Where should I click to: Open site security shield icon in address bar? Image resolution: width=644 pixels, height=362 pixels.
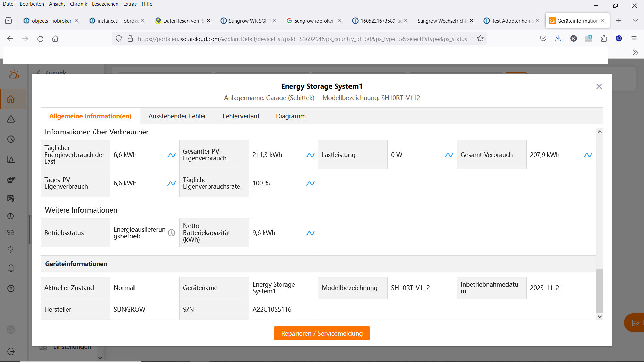tap(119, 39)
